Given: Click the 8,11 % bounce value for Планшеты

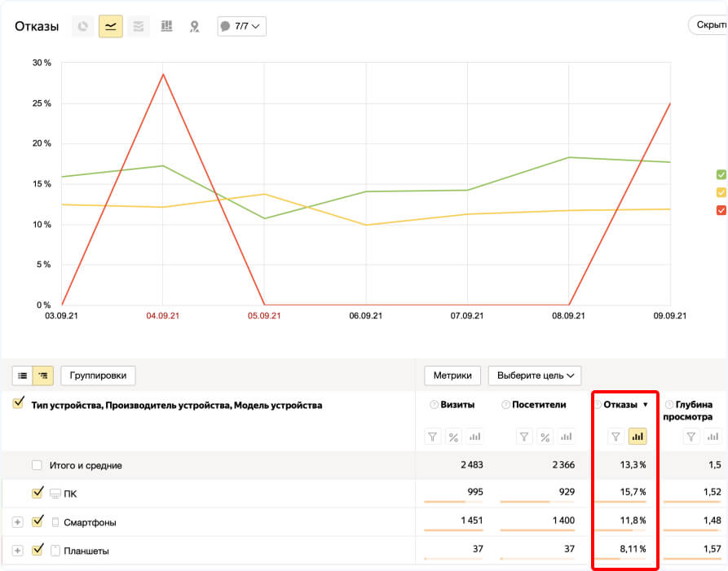Looking at the screenshot, I should 633,549.
